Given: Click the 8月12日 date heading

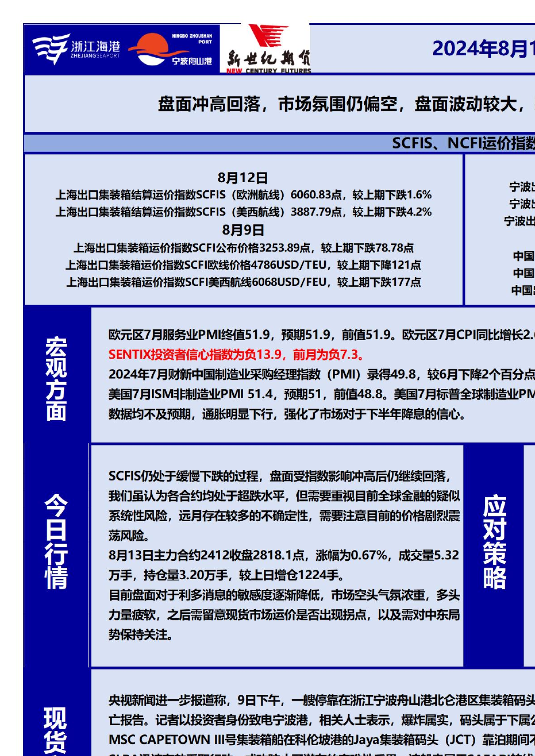Looking at the screenshot, I should point(243,178).
